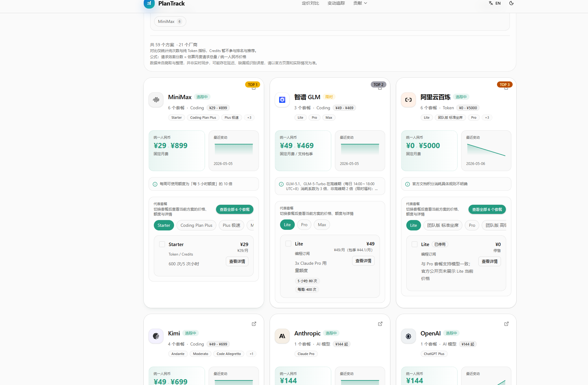The width and height of the screenshot is (588, 385).
Task: Click the 阿里云百炼 recent-change chart
Action: (x=486, y=151)
